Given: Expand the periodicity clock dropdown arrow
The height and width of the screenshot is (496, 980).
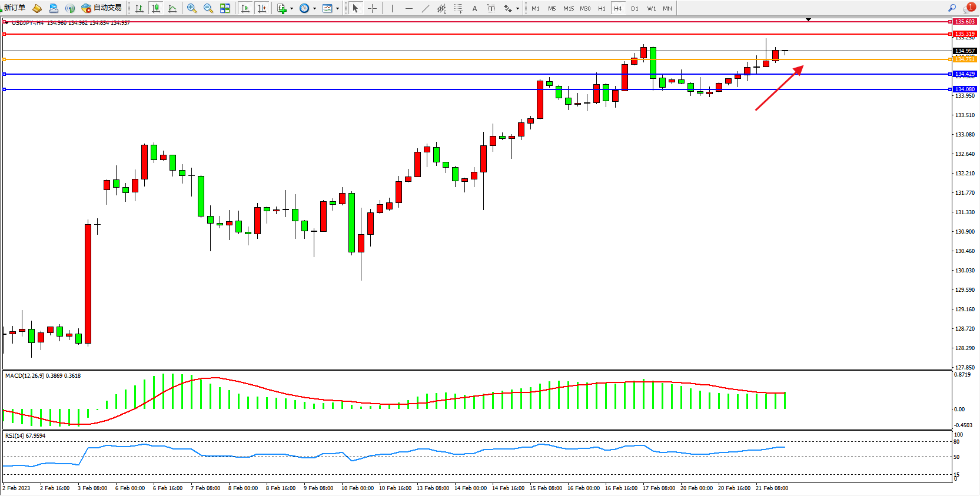Looking at the screenshot, I should [x=314, y=8].
